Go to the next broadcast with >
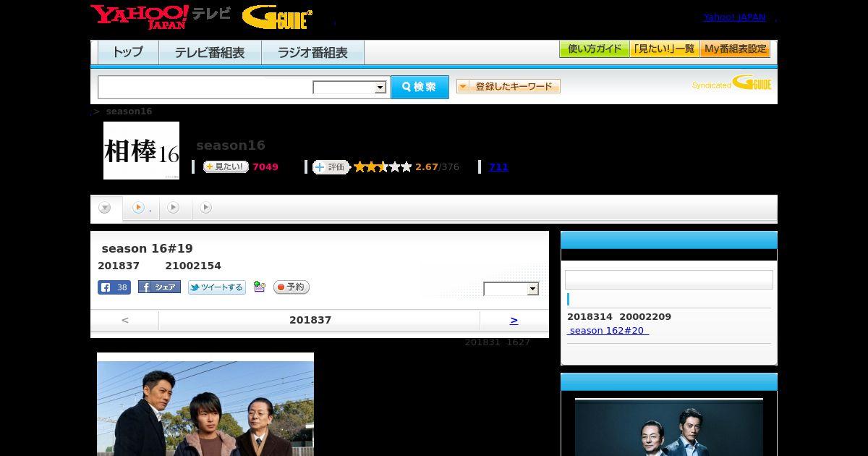 (x=514, y=320)
